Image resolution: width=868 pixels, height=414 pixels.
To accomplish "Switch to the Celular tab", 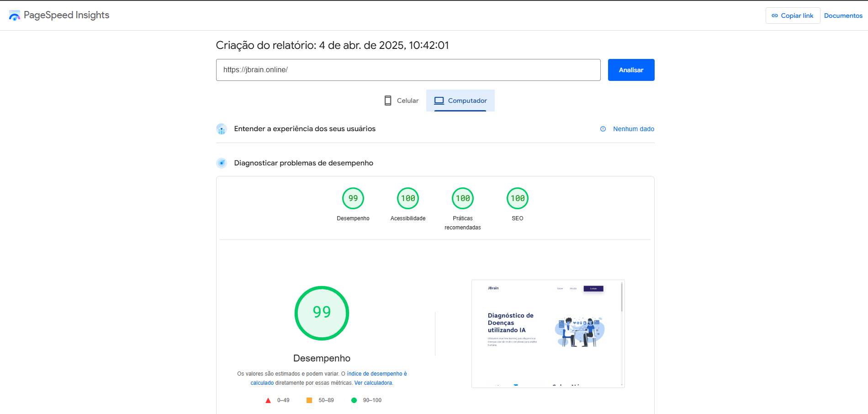I will 402,101.
